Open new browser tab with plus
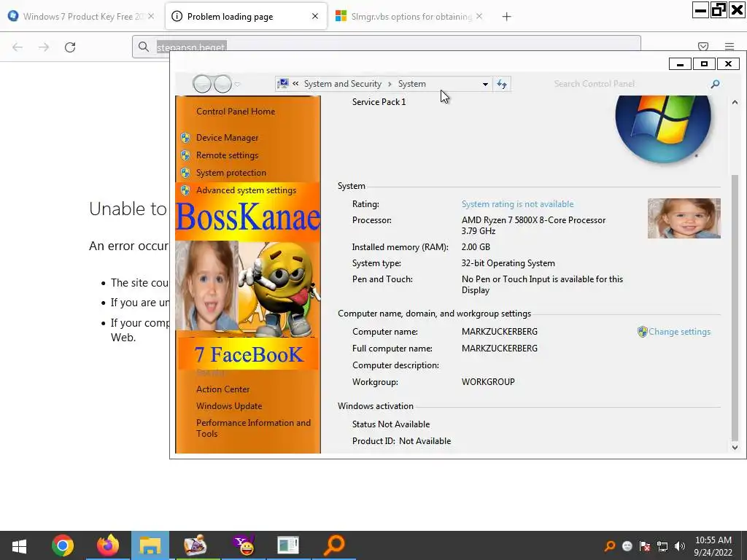The height and width of the screenshot is (560, 747). coord(506,17)
